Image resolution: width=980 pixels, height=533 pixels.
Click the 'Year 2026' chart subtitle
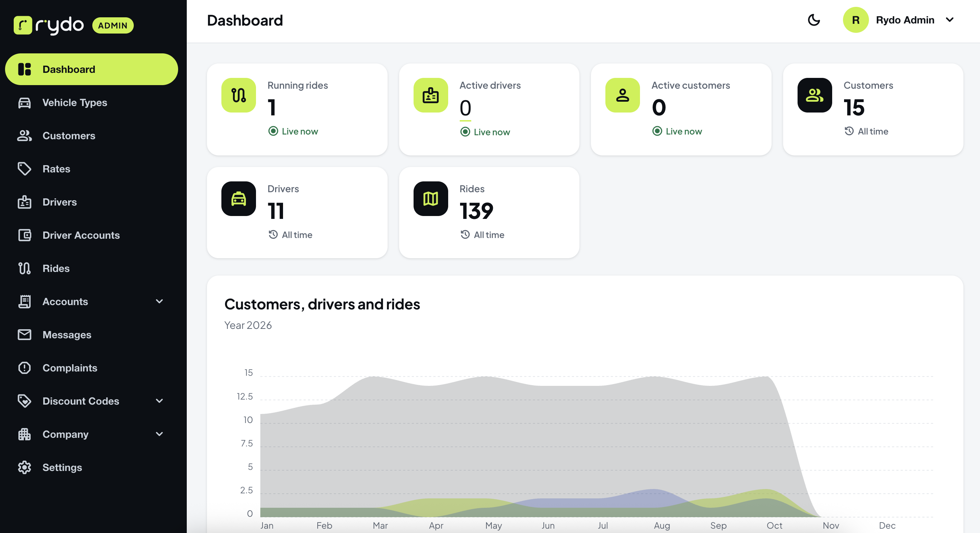(x=248, y=325)
